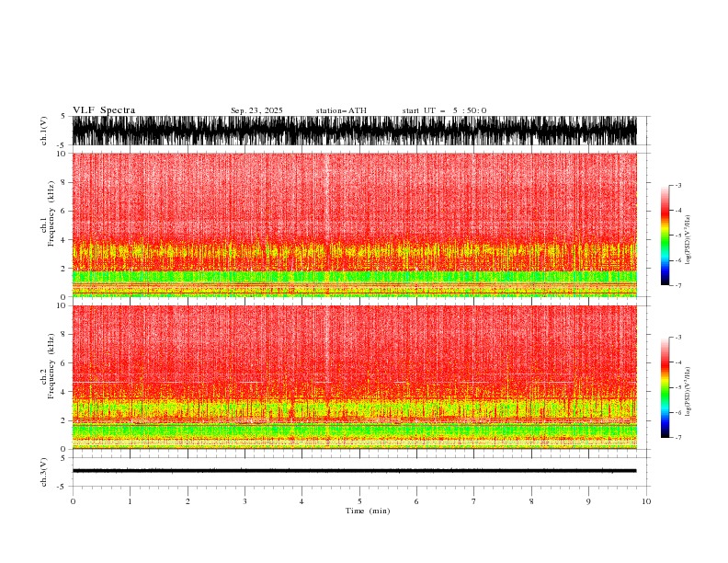Click time axis tick label "3"
The image size is (728, 563).
click(245, 501)
